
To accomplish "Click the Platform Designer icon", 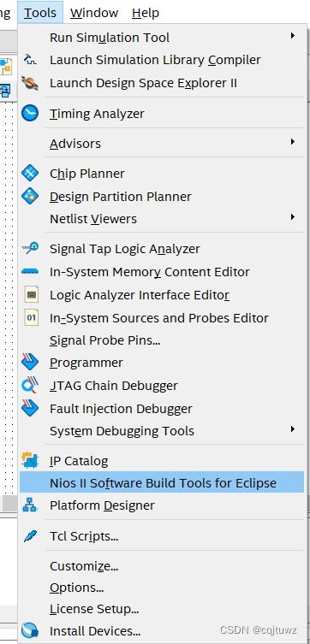I will coord(30,505).
